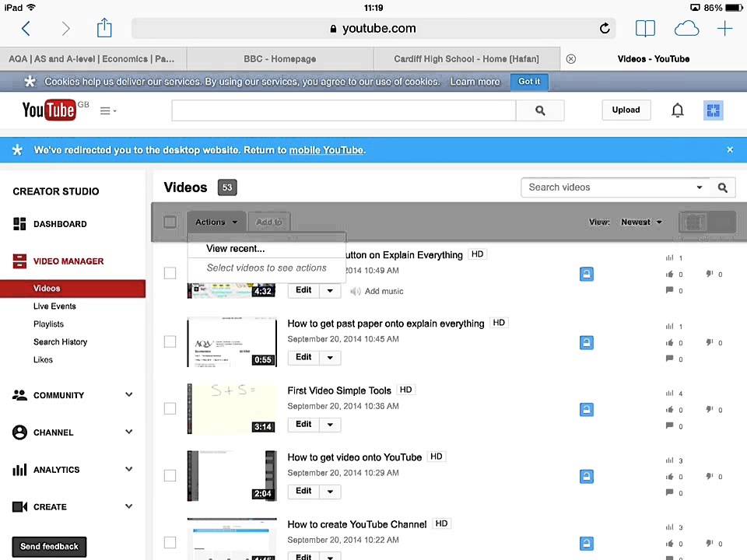The image size is (747, 560).
Task: Expand the Create section
Action: (x=128, y=506)
